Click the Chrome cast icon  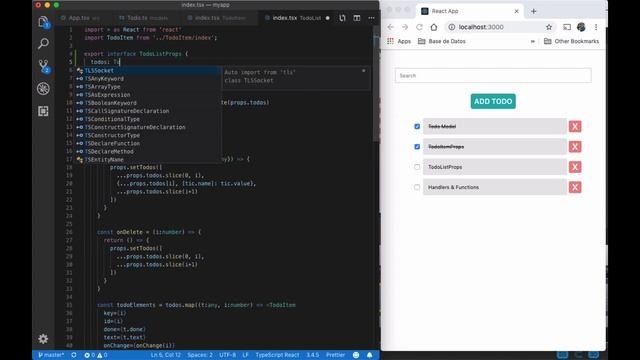pyautogui.click(x=567, y=27)
